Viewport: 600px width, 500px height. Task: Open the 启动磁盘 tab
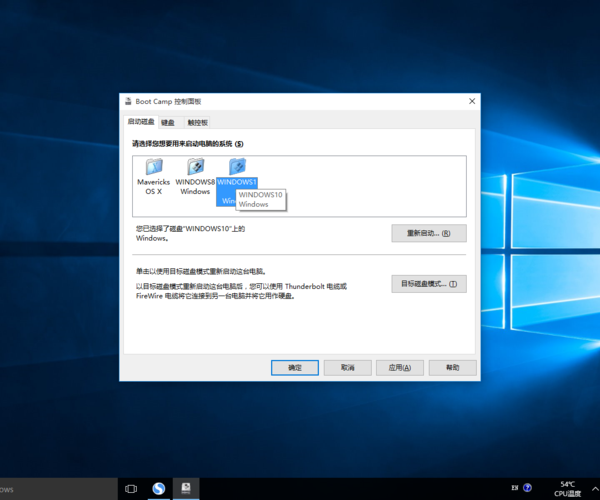pyautogui.click(x=141, y=122)
